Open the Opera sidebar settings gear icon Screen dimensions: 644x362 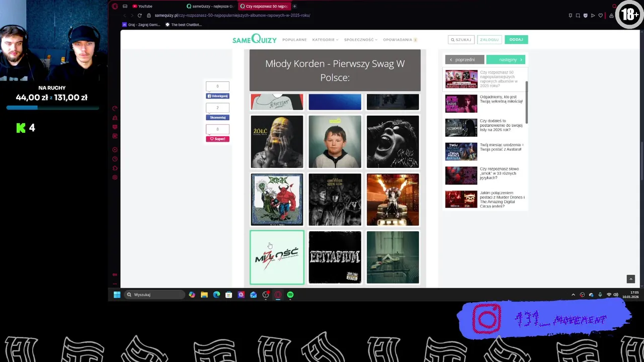(115, 177)
